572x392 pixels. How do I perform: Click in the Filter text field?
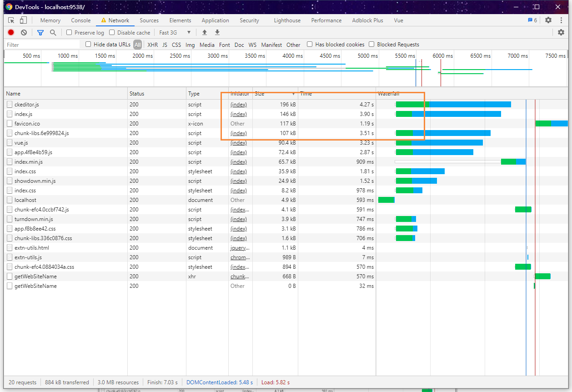tap(42, 45)
